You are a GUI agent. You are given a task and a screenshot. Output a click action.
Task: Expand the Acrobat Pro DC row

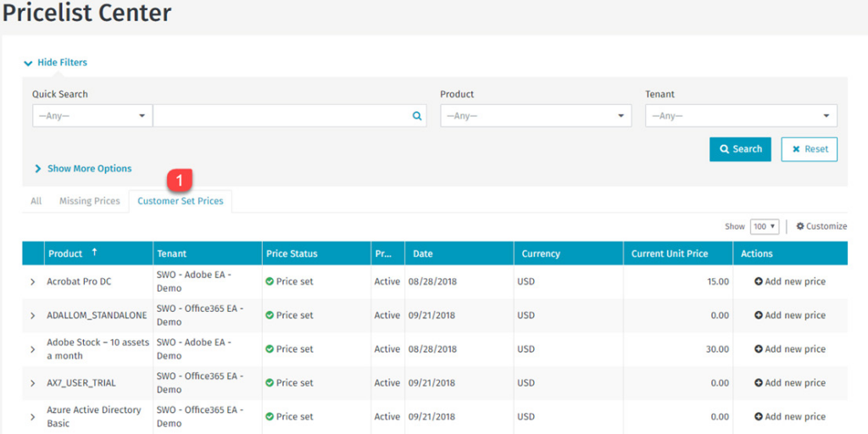point(33,281)
